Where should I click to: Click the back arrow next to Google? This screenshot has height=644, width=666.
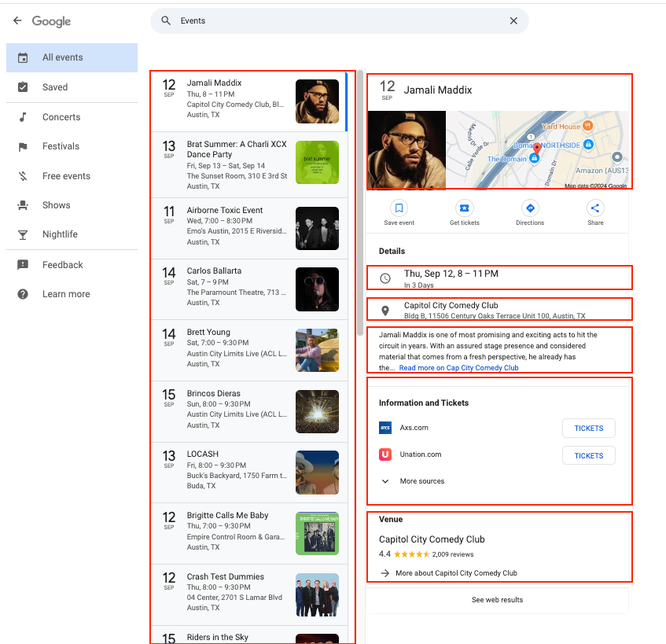coord(17,20)
